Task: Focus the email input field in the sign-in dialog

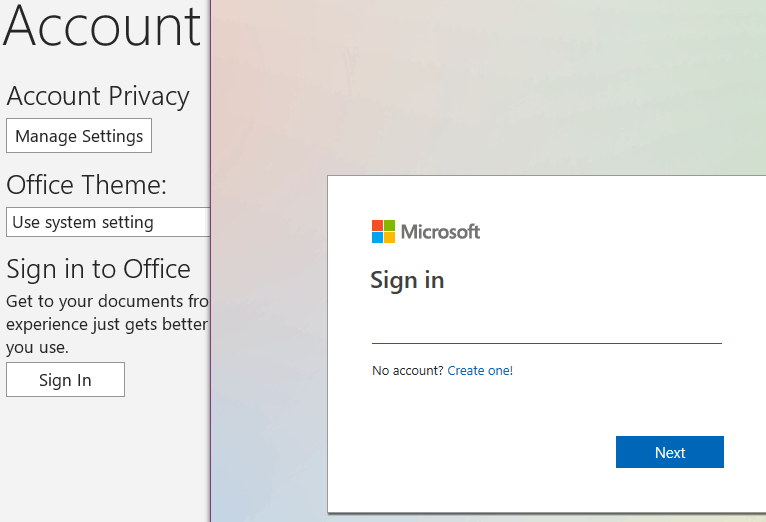Action: coord(547,329)
